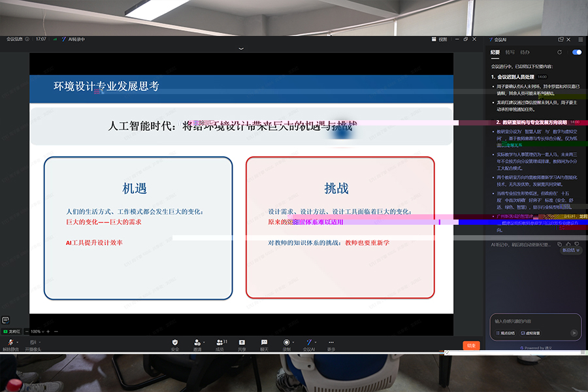Start recording with the 录制 icon

(x=286, y=342)
